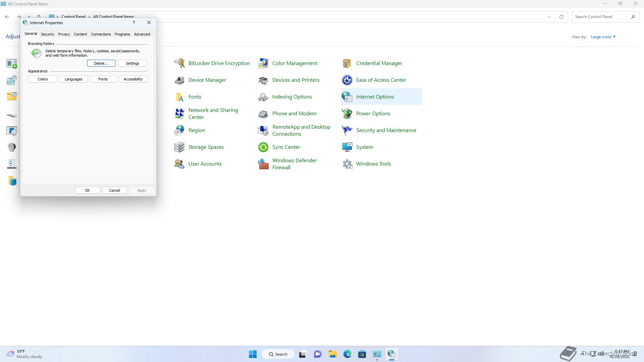Image resolution: width=644 pixels, height=362 pixels.
Task: Open Power Options icon
Action: (x=347, y=113)
